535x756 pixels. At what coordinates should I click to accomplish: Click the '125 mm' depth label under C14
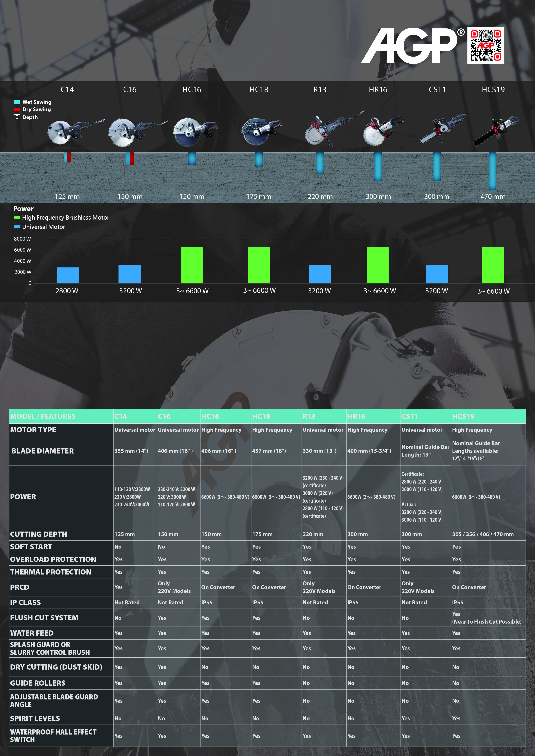67,197
